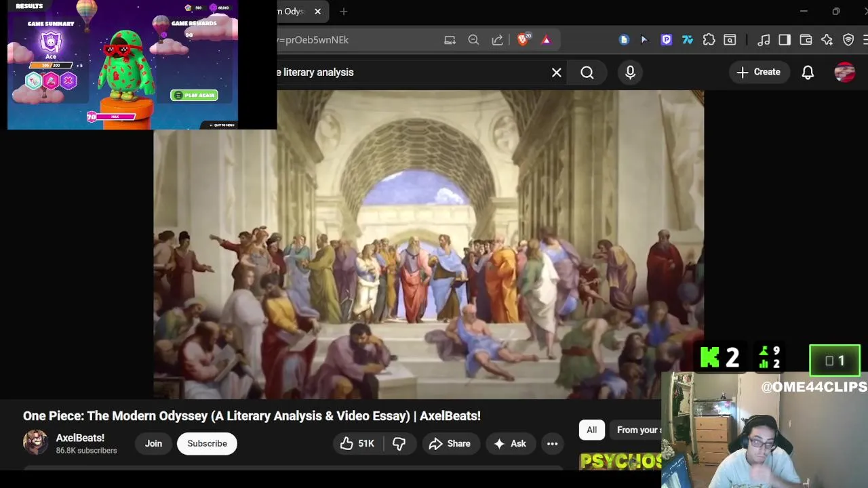Click the video player to pause
The height and width of the screenshot is (488, 868).
429,244
